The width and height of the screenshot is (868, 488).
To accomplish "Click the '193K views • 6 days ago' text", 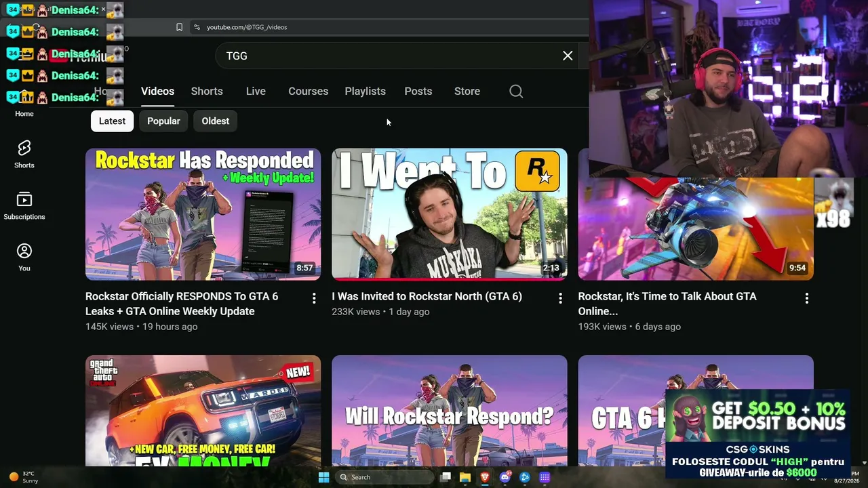I will coord(629,327).
